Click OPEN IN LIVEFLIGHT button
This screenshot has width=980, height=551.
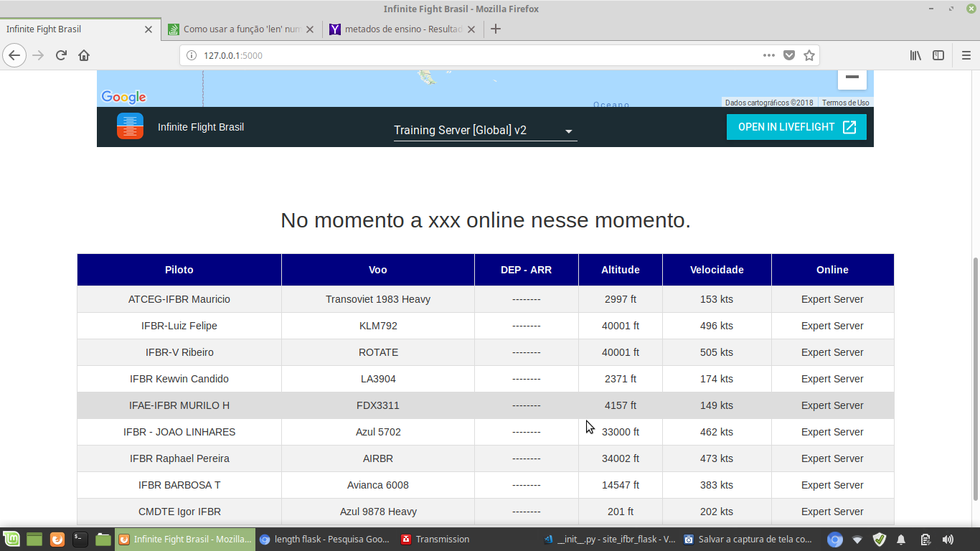pyautogui.click(x=796, y=127)
